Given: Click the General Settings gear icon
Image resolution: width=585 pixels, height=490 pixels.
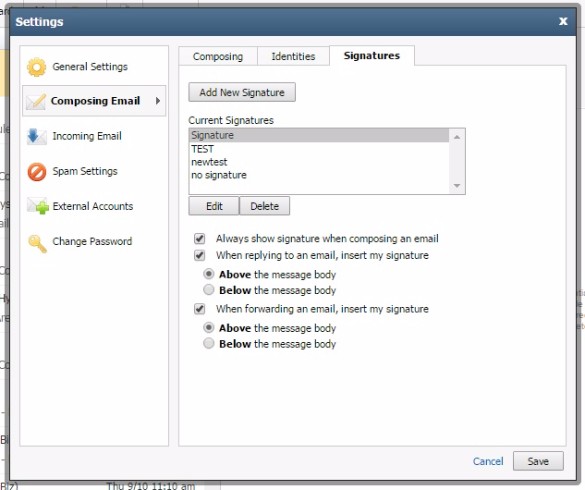Looking at the screenshot, I should [x=37, y=67].
